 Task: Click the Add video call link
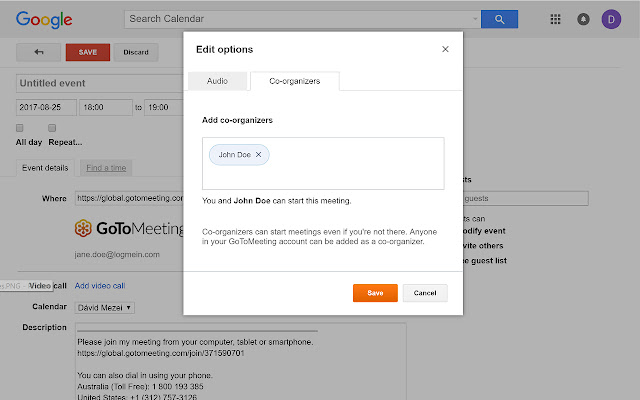coord(100,286)
